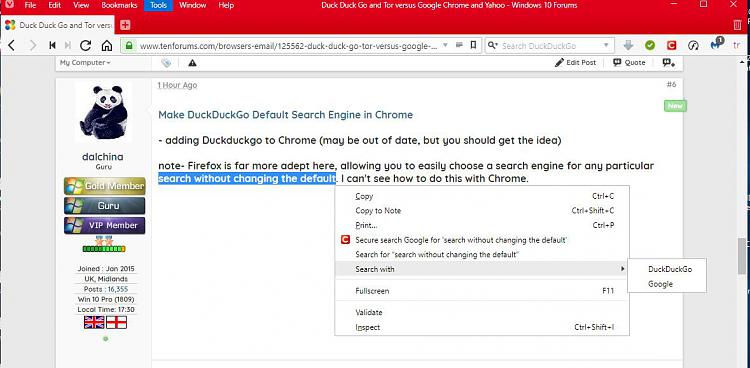Toggle reader view icon in address bar
This screenshot has height=368, width=750.
click(x=459, y=45)
